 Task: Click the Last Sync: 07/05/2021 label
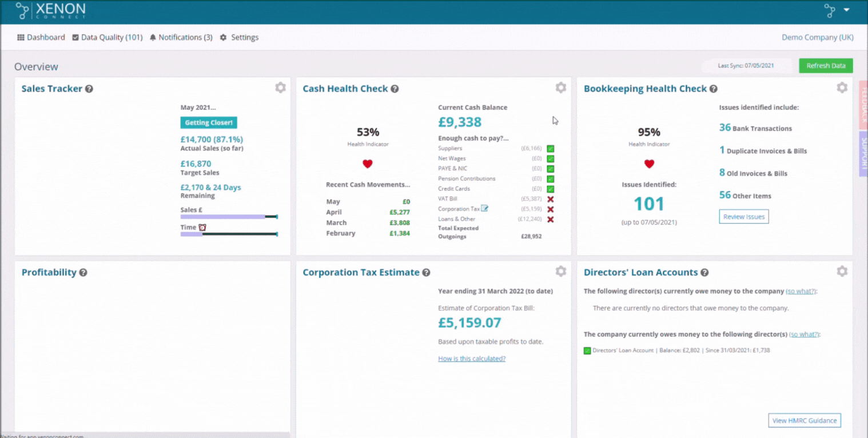[x=746, y=66]
